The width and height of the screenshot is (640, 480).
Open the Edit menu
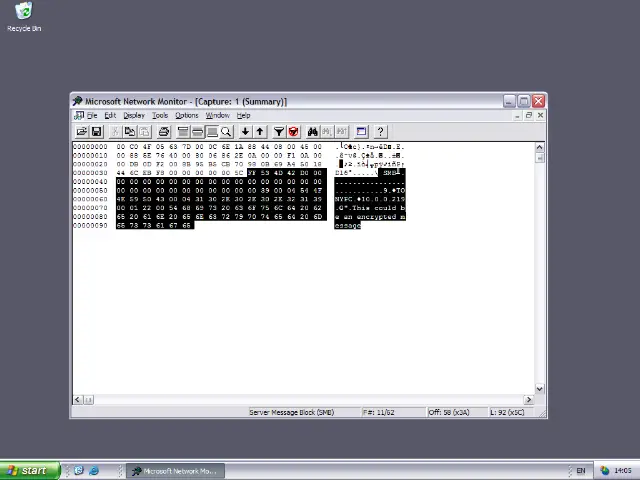pos(110,116)
